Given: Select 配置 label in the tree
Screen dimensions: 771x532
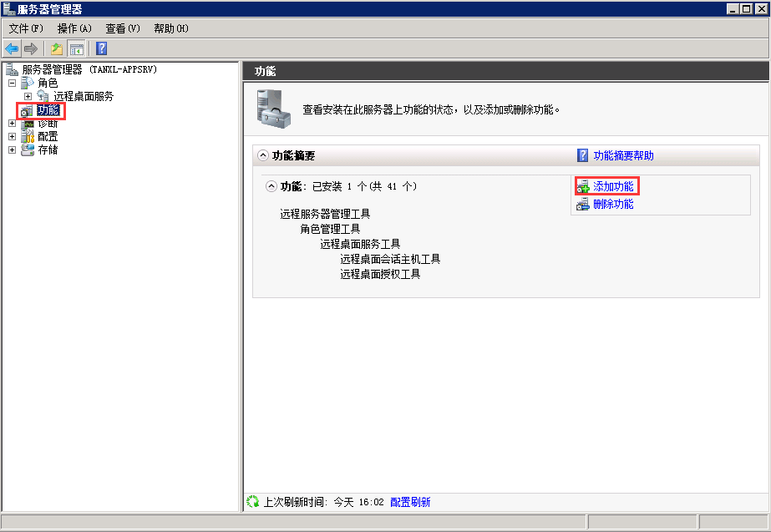Looking at the screenshot, I should click(x=48, y=136).
